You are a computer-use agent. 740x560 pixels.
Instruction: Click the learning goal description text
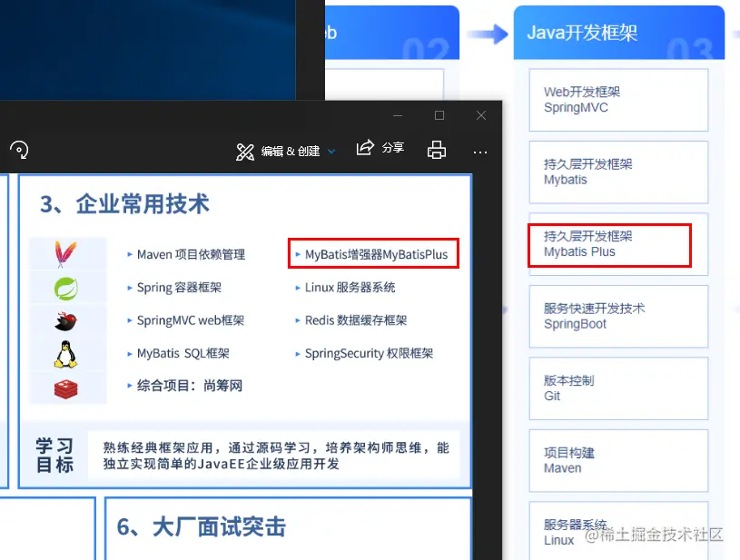tap(276, 456)
